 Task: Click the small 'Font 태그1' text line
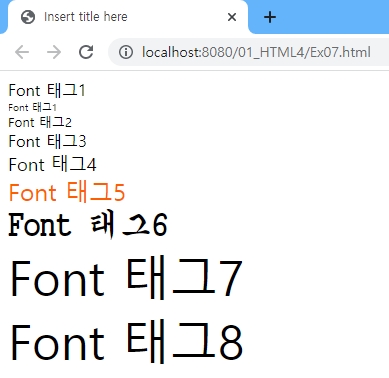point(32,107)
